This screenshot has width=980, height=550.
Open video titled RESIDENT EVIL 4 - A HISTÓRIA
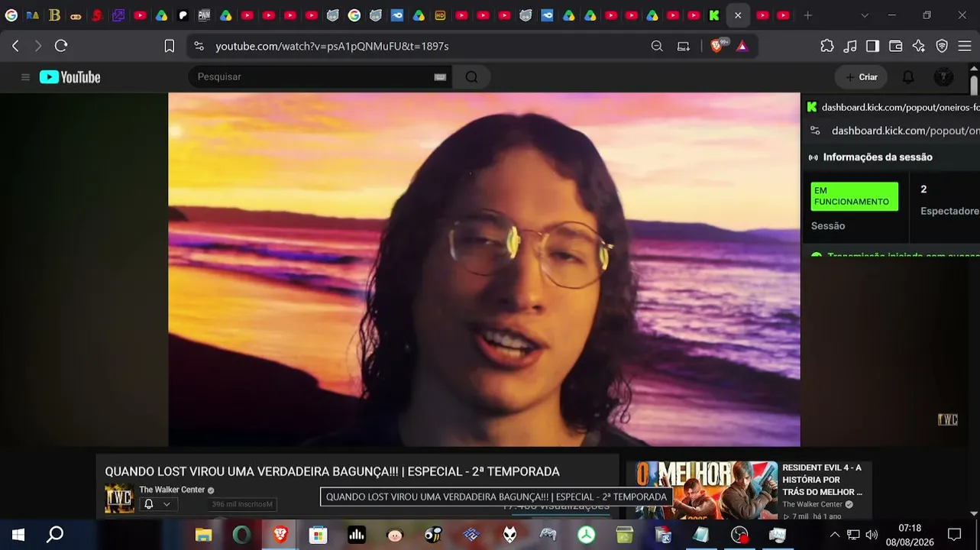tap(822, 480)
